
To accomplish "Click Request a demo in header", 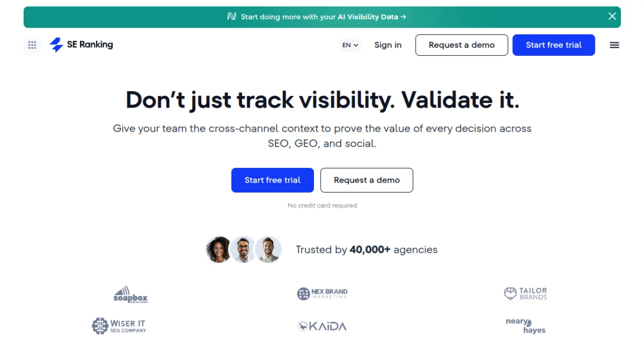I will 461,45.
